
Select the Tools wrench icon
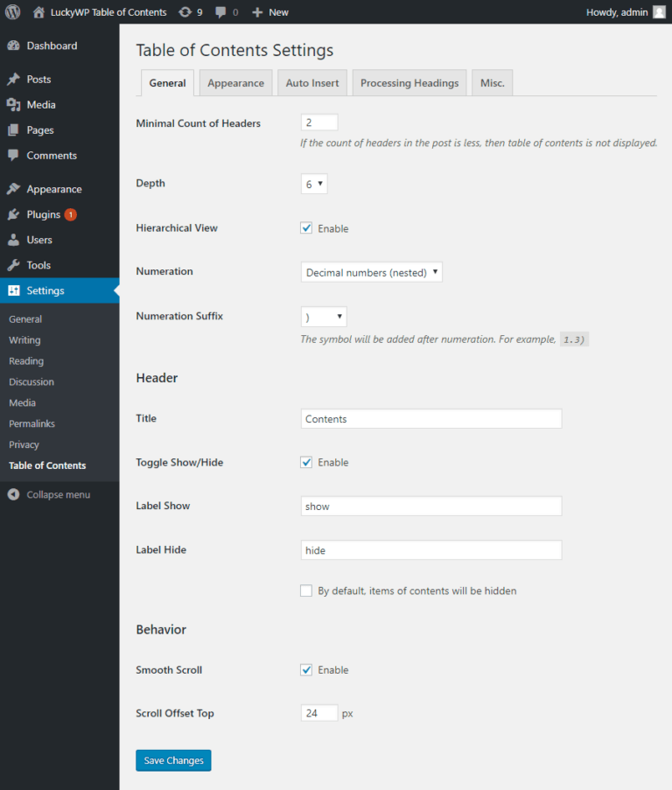pyautogui.click(x=16, y=264)
